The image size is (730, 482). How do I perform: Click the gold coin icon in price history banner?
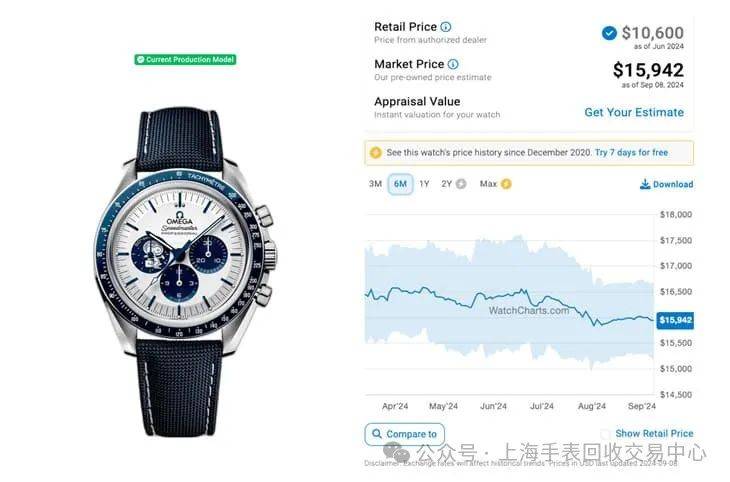click(375, 153)
